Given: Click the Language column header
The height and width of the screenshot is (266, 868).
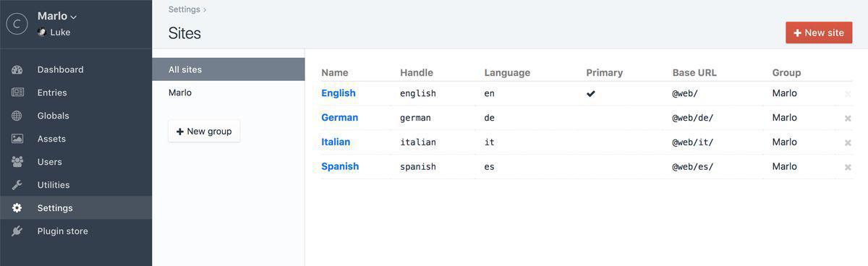Looking at the screenshot, I should click(x=507, y=72).
